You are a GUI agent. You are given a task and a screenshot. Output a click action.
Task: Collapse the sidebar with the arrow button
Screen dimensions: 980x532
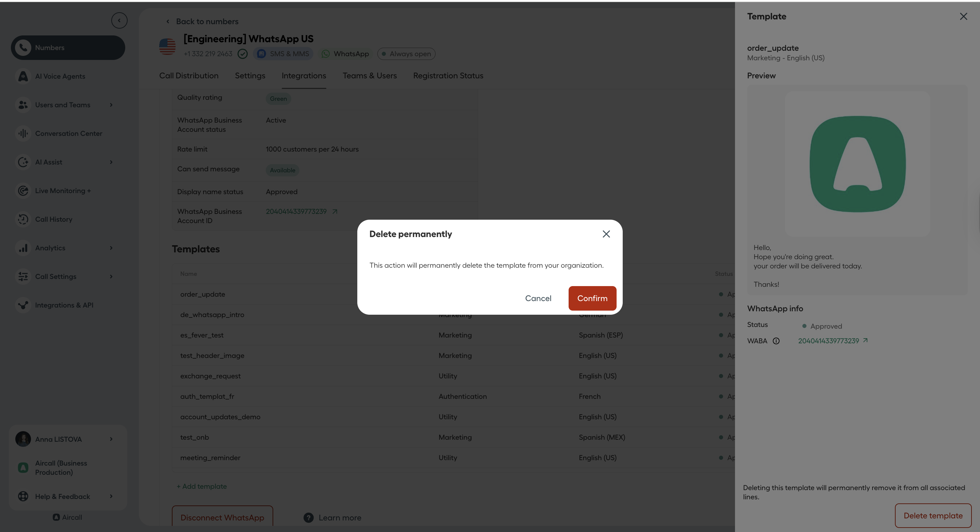[x=119, y=20]
